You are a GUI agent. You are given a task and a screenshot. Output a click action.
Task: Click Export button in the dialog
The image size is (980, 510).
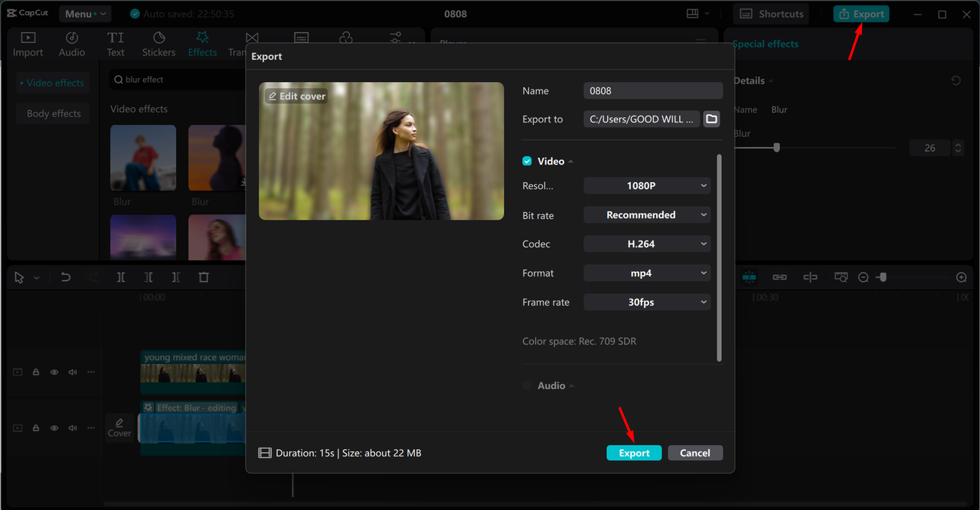pyautogui.click(x=634, y=453)
